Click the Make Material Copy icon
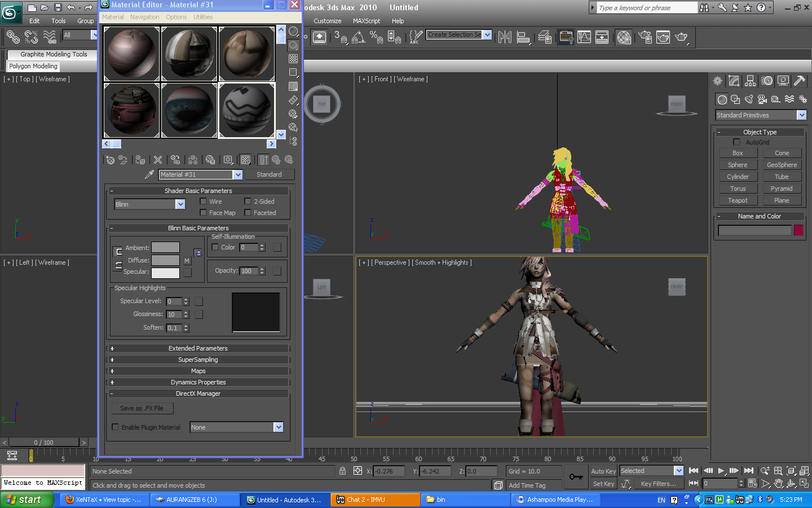Viewport: 812px width, 508px height. click(x=175, y=160)
